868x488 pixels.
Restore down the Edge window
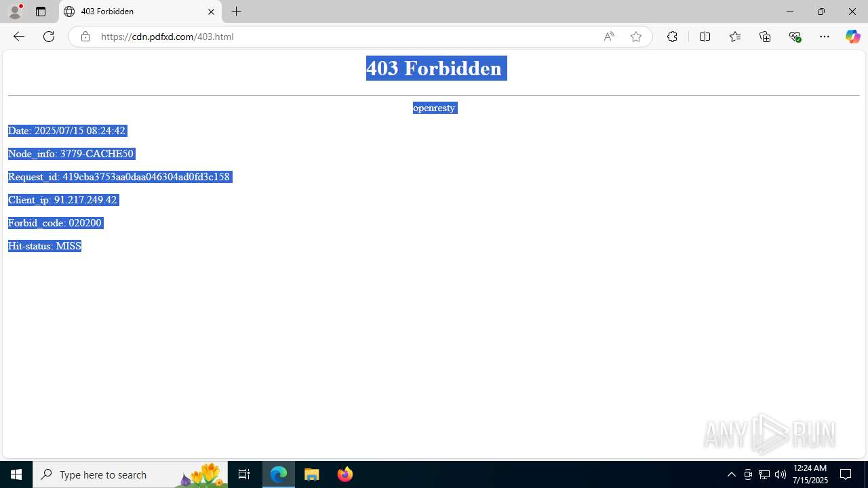pos(821,12)
